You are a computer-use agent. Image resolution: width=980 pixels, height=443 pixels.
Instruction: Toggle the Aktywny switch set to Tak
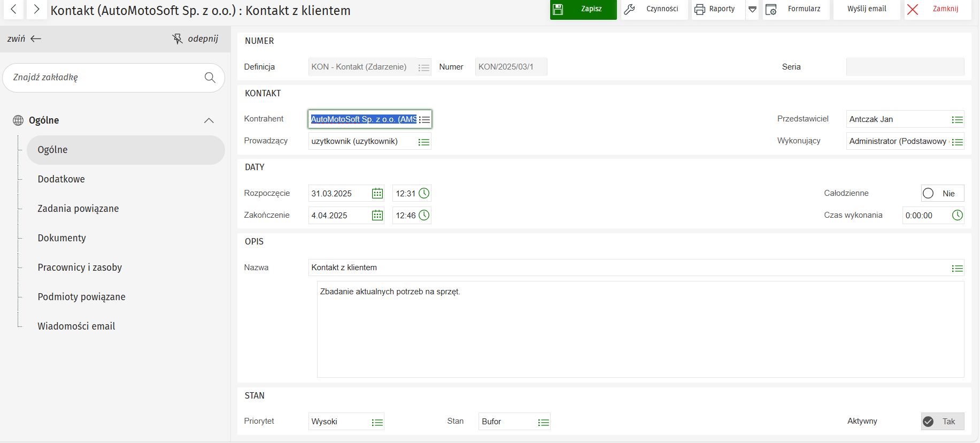pyautogui.click(x=929, y=422)
